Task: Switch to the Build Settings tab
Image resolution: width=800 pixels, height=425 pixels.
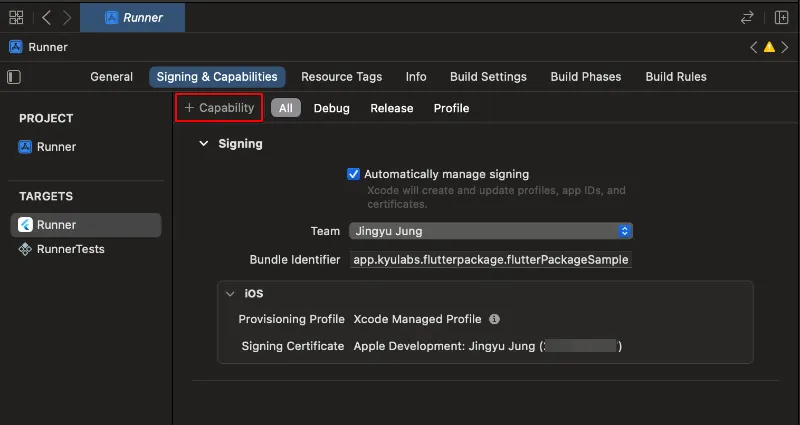Action: [x=488, y=77]
